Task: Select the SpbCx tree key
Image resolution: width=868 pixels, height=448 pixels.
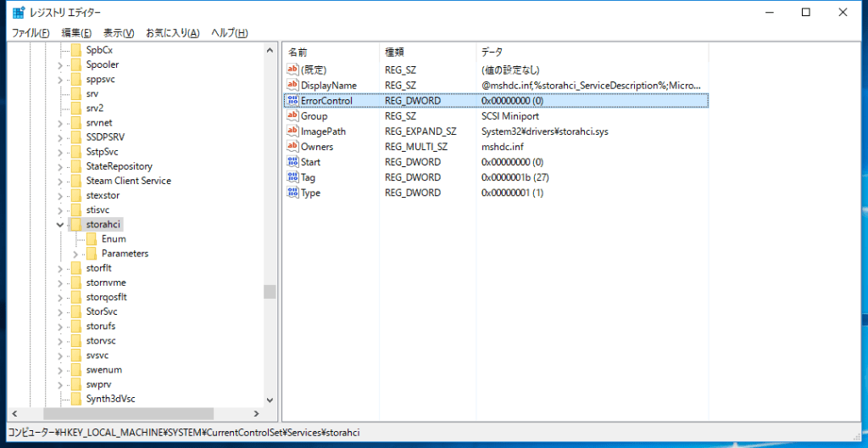Action: (x=100, y=50)
